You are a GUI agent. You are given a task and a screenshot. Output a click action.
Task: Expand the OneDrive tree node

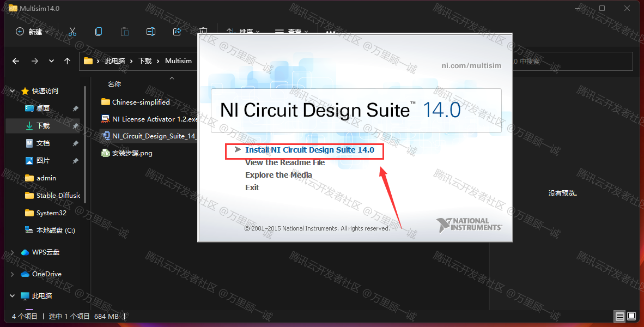[13, 274]
